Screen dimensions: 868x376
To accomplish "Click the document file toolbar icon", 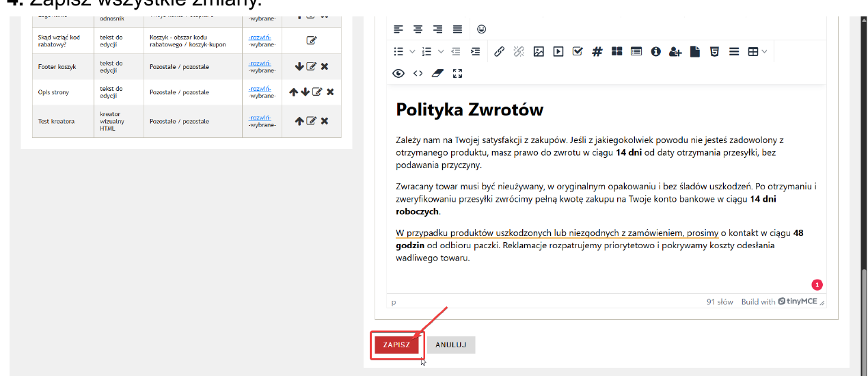I will [695, 51].
